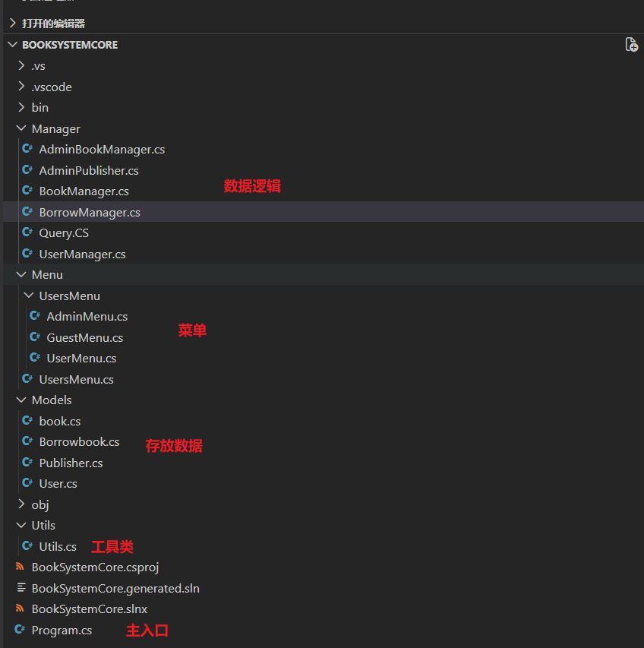Expand the bin folder

click(x=21, y=108)
